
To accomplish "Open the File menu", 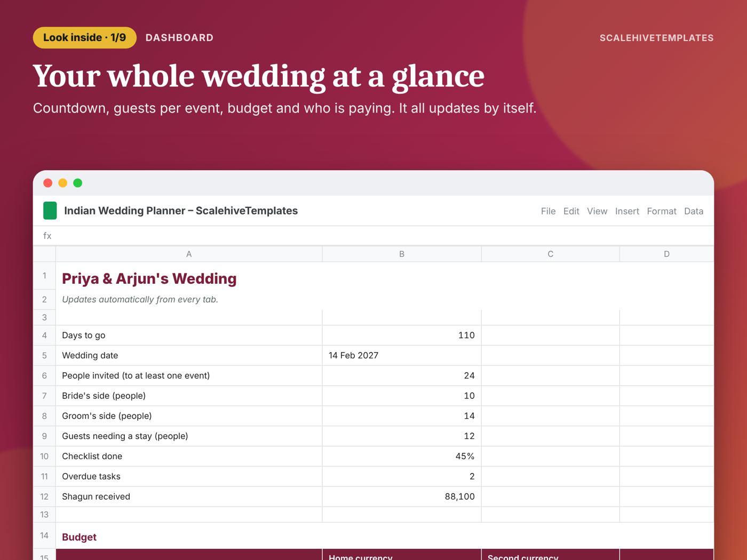I will (x=548, y=211).
